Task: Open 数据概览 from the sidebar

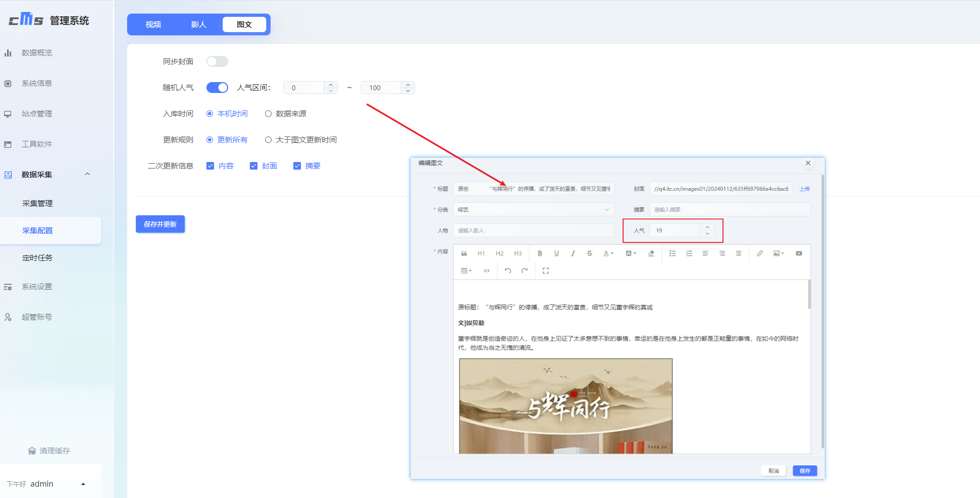Action: (x=37, y=53)
